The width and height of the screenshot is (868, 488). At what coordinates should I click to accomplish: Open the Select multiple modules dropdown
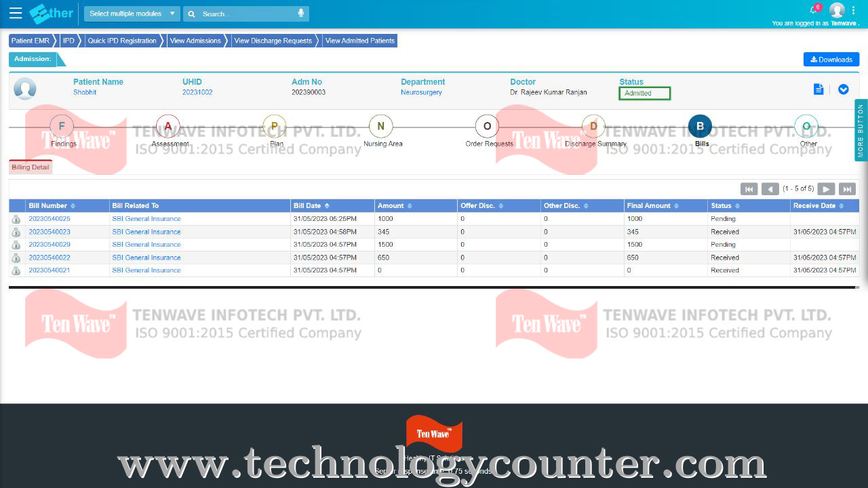[x=132, y=14]
